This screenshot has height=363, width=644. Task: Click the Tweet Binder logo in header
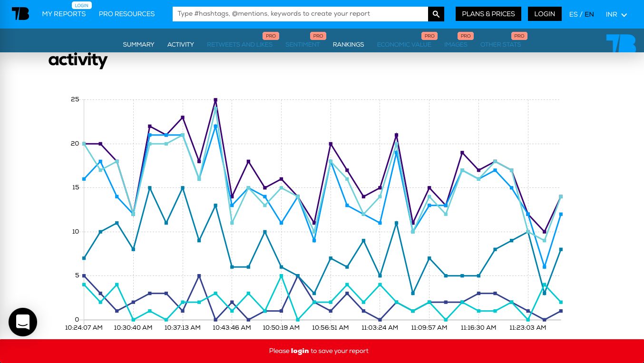pos(20,14)
